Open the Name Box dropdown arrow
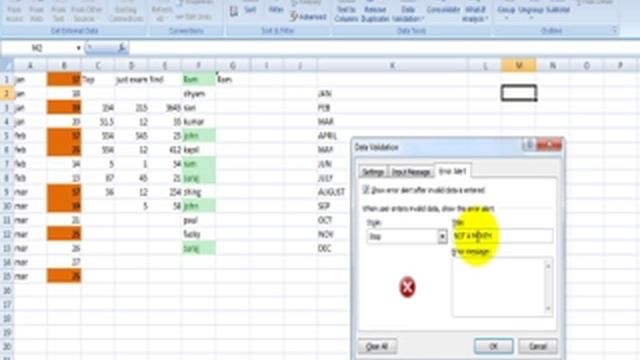 [78, 48]
